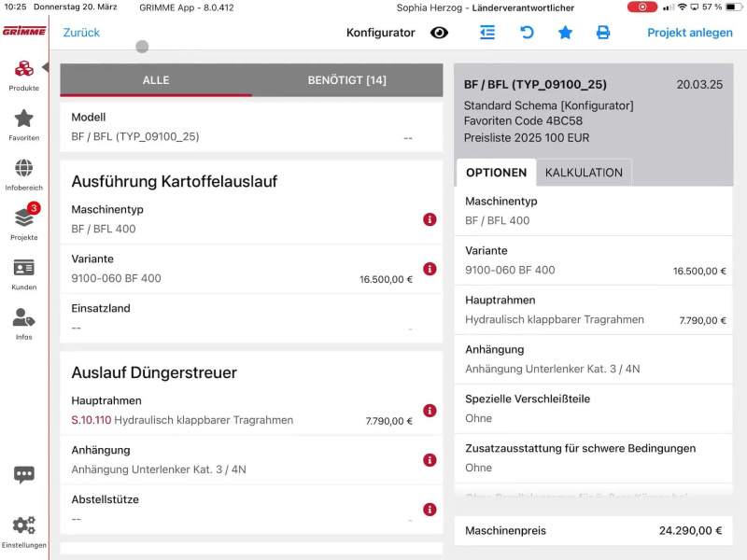Toggle the Konfigurator eye visibility icon
The image size is (747, 560).
(439, 33)
